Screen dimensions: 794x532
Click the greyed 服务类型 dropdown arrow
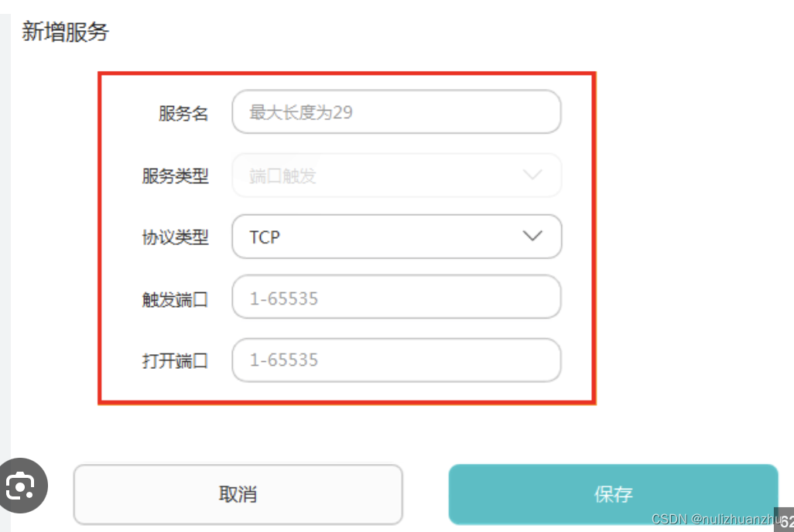[532, 175]
